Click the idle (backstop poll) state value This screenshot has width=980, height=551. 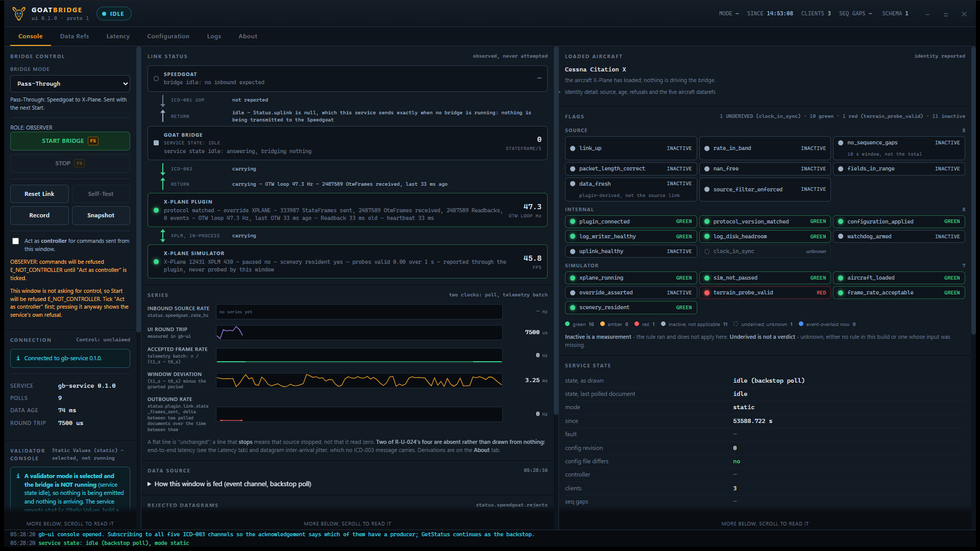[769, 381]
